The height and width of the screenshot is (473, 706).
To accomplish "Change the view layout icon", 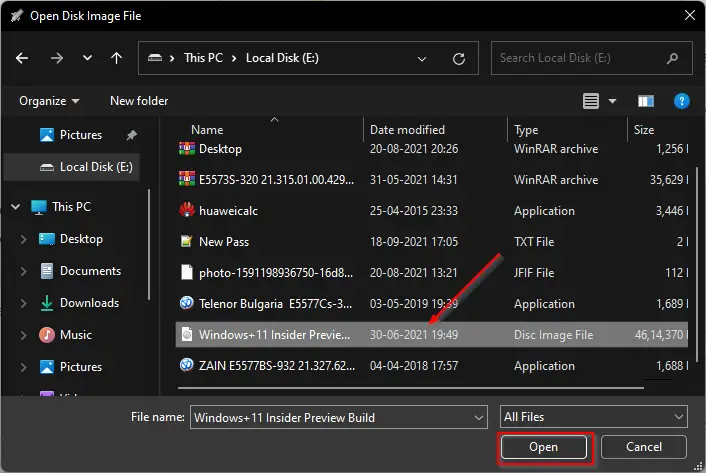I will pos(591,101).
